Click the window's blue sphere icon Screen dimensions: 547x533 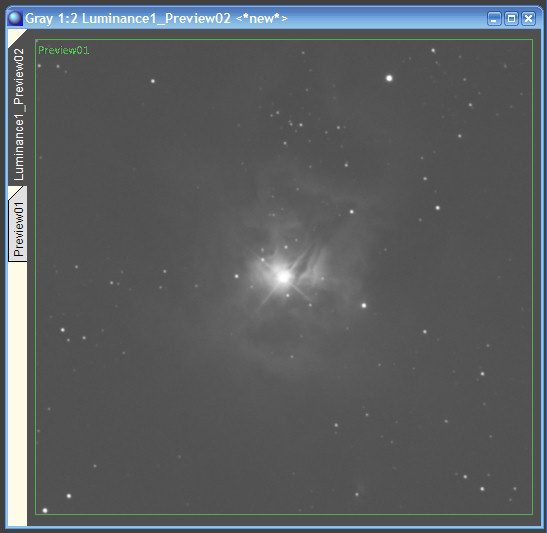click(x=15, y=18)
